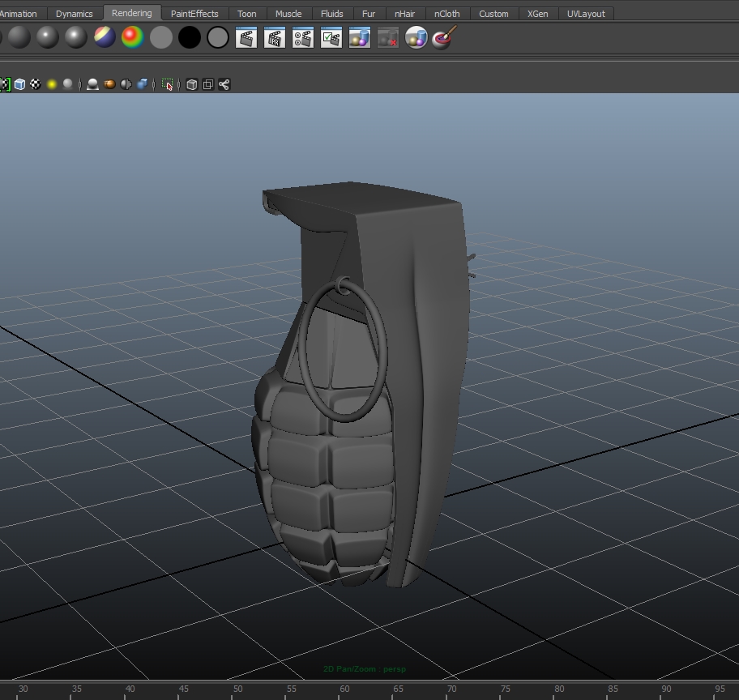Click the outlined gray Use Background shader
The image size is (739, 700).
217,37
